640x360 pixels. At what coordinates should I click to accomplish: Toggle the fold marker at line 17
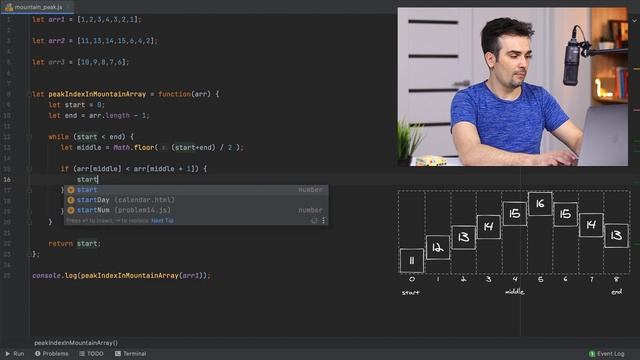pos(29,190)
